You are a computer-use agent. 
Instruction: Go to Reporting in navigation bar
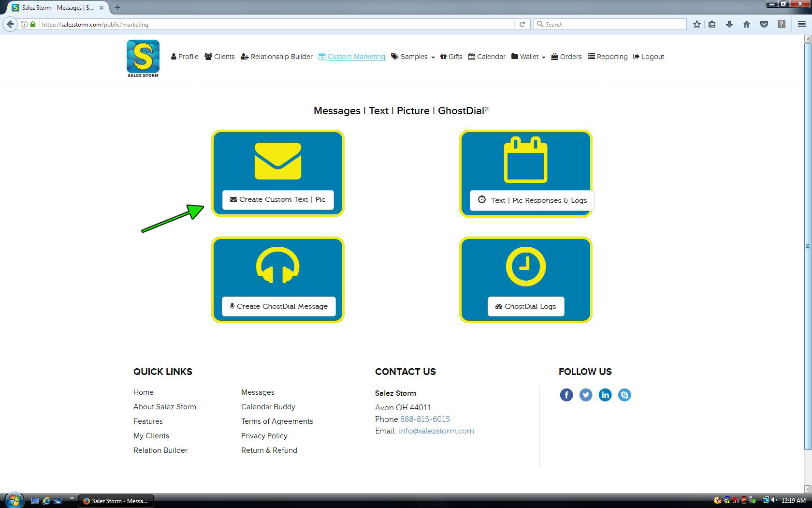tap(608, 57)
